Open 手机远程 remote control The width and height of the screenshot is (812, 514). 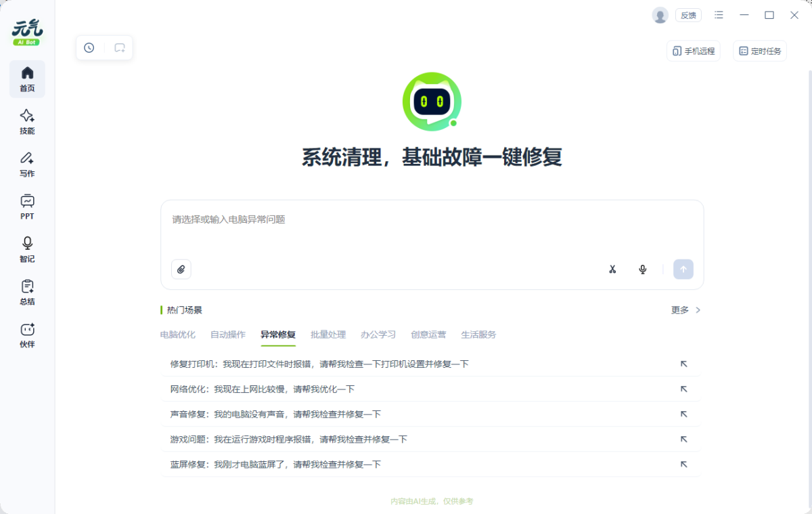pyautogui.click(x=693, y=51)
